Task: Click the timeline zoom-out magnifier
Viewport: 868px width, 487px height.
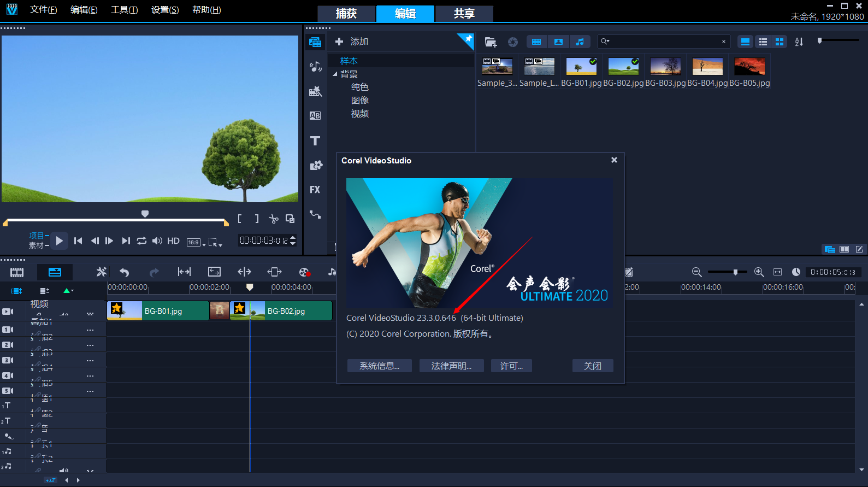Action: point(696,272)
